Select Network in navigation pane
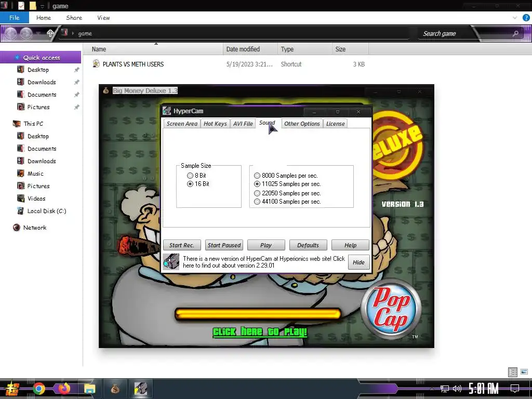532x399 pixels. 35,228
